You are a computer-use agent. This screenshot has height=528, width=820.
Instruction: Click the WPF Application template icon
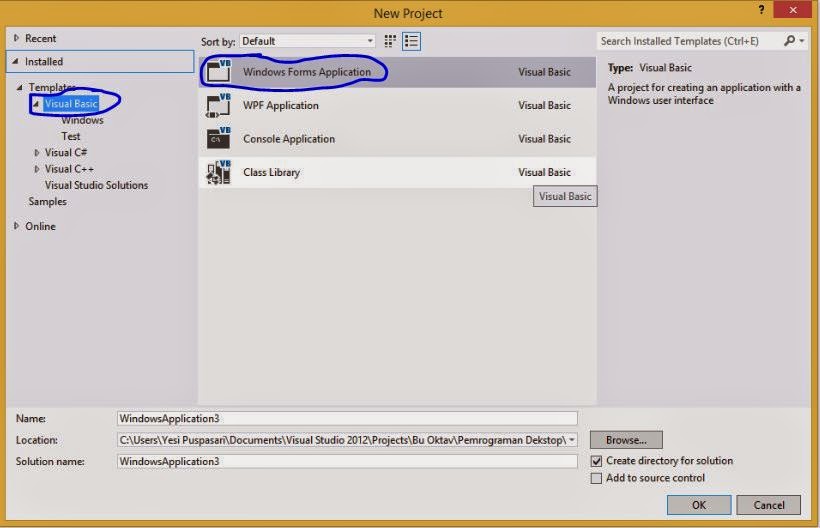click(219, 105)
